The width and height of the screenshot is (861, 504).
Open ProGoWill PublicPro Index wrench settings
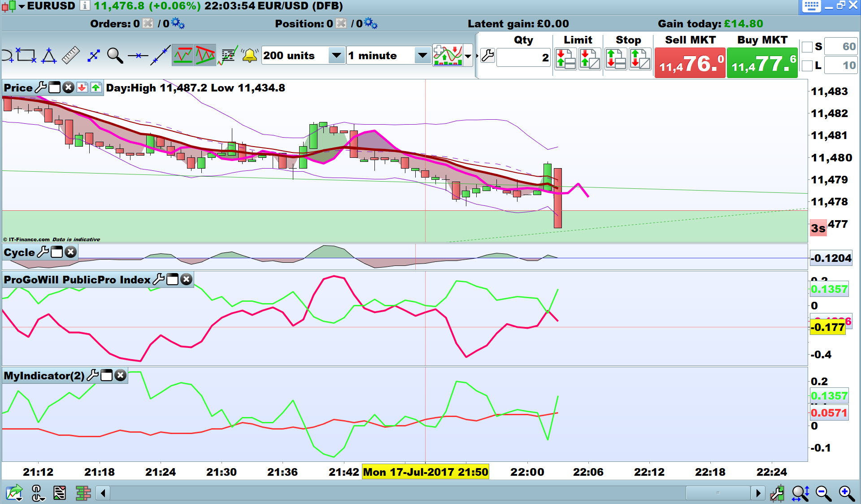(x=158, y=280)
